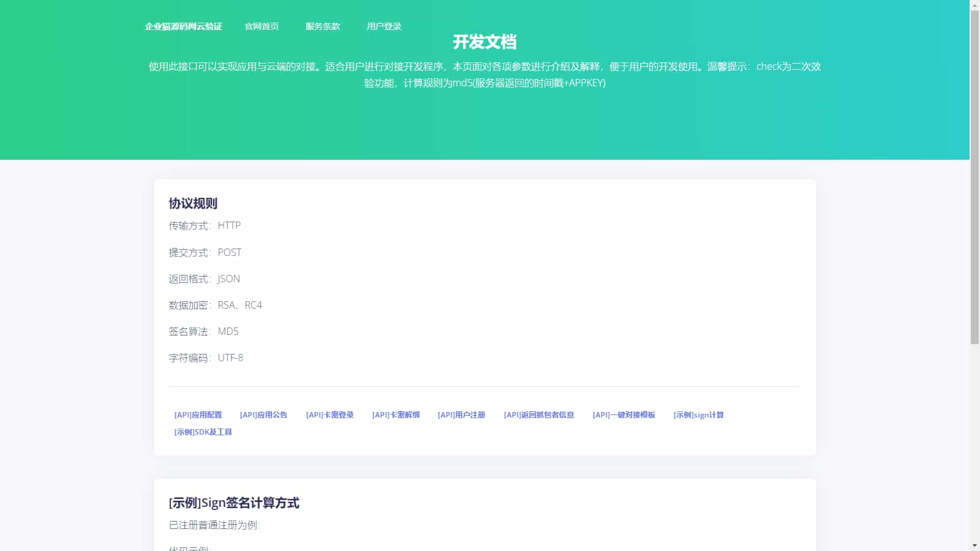The image size is (980, 551).
Task: Open the [API]用户注册 documentation link
Action: pos(462,414)
